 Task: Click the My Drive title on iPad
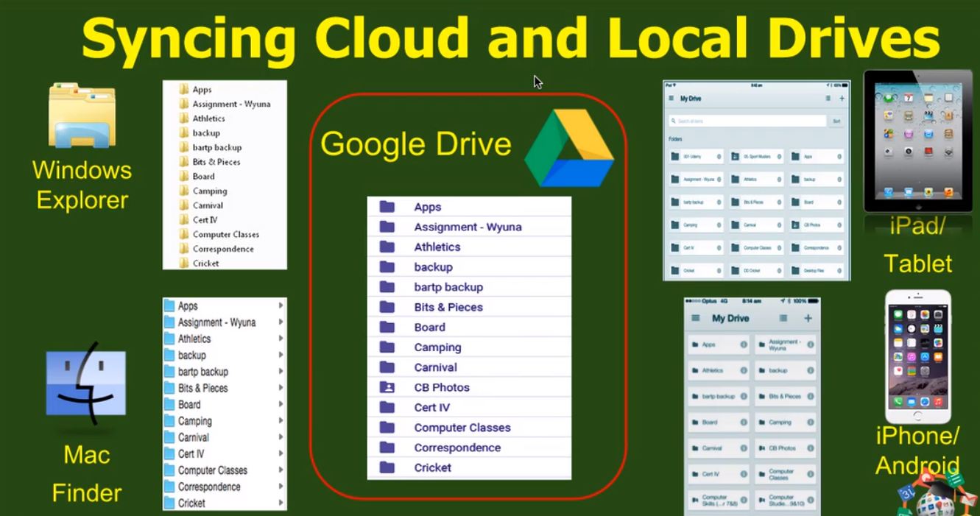pos(691,98)
